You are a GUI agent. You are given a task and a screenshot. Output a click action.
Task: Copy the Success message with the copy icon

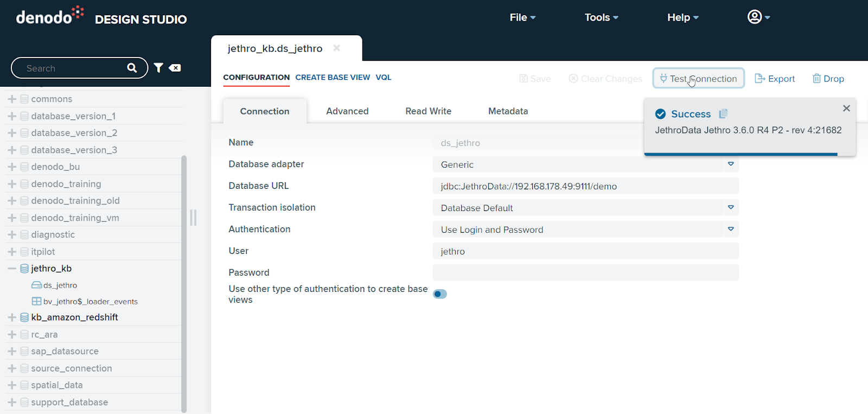[723, 114]
